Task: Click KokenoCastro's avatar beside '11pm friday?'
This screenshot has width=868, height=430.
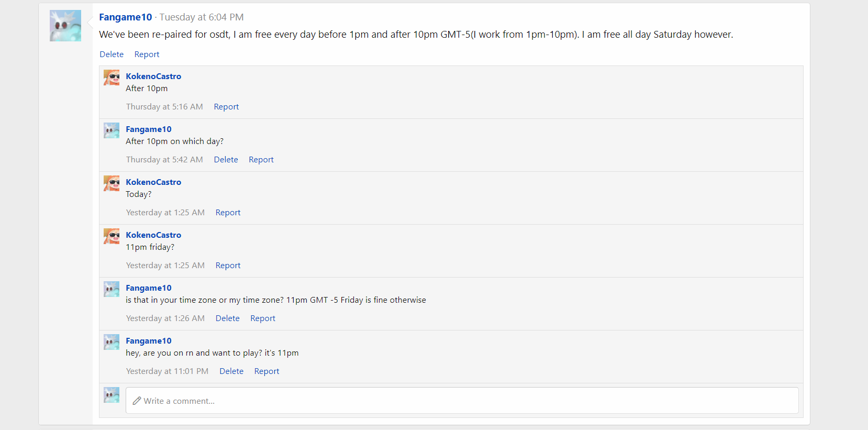Action: (x=112, y=236)
